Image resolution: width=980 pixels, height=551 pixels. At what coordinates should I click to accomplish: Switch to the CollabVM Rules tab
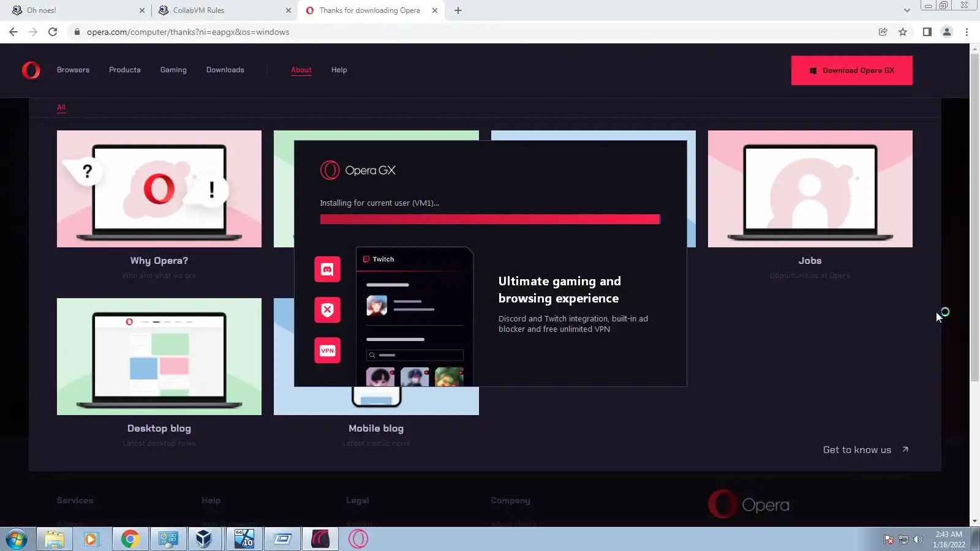pos(224,10)
